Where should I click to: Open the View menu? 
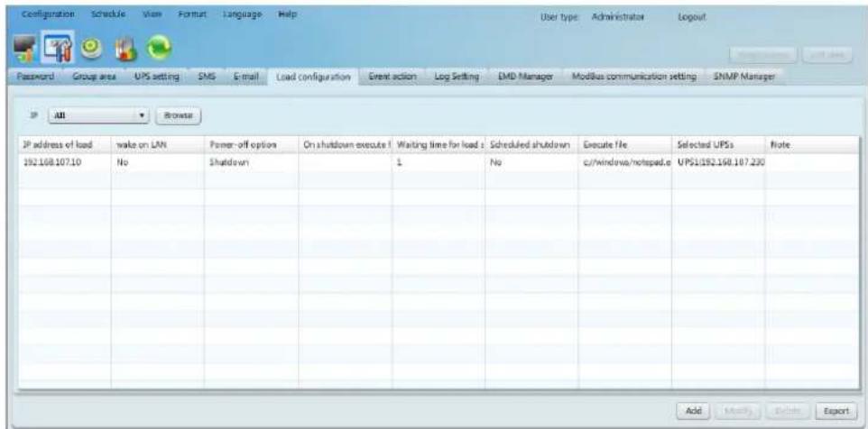[x=151, y=13]
